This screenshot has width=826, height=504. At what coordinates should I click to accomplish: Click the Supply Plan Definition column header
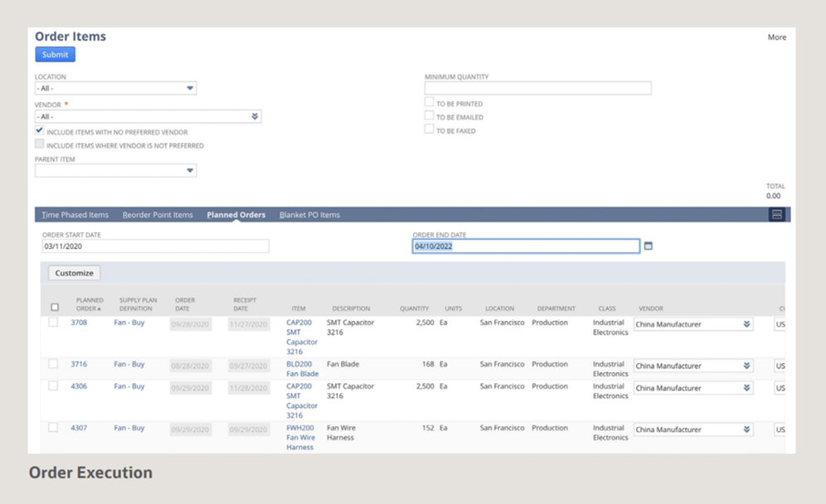[138, 304]
